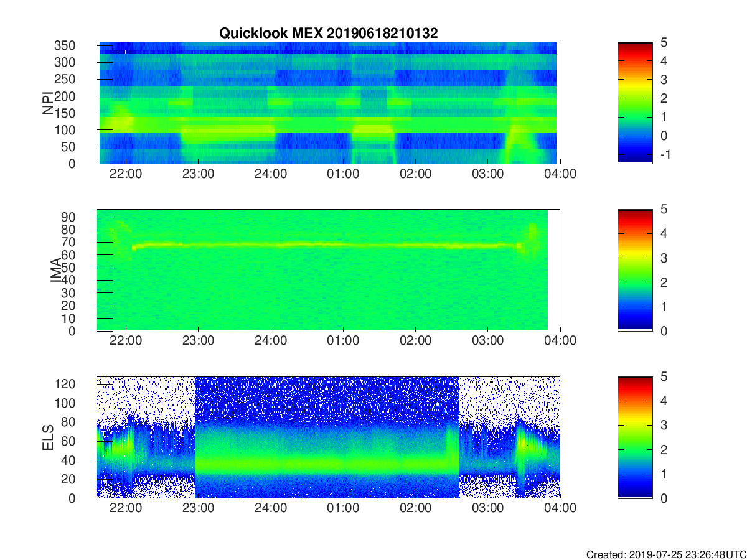Select the NPI y-axis label
This screenshot has width=747, height=560.
tap(47, 103)
